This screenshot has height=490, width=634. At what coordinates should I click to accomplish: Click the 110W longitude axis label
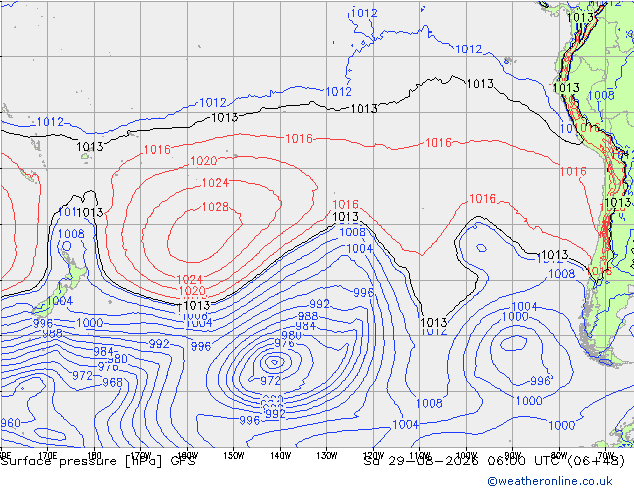(x=420, y=456)
